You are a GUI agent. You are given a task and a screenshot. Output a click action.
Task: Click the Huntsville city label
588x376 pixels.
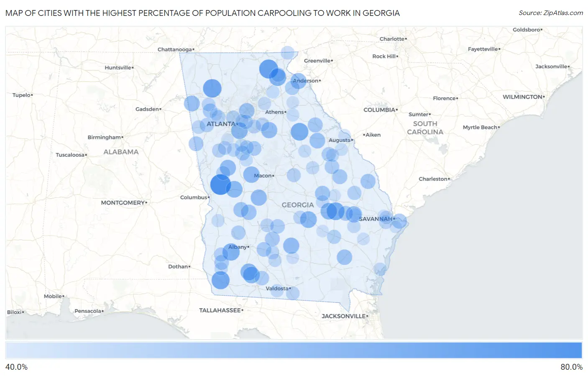click(118, 67)
